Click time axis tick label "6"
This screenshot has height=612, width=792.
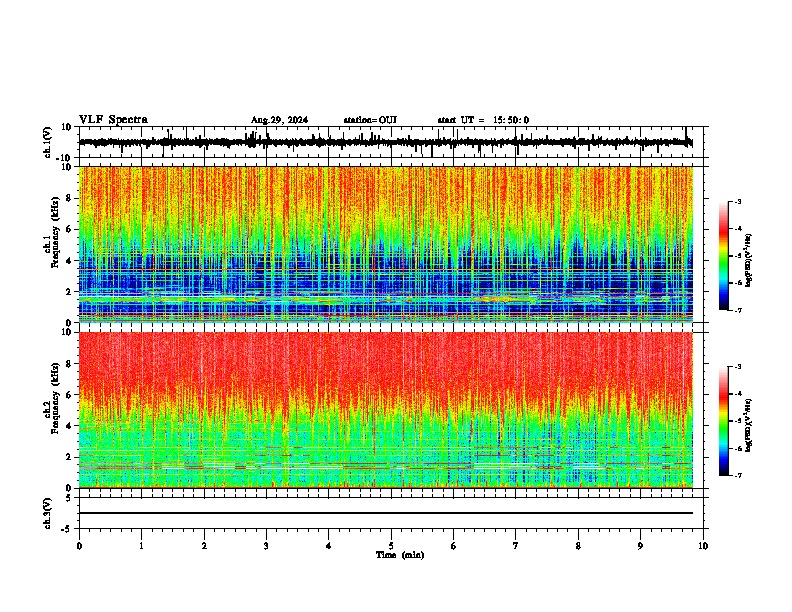click(x=454, y=546)
